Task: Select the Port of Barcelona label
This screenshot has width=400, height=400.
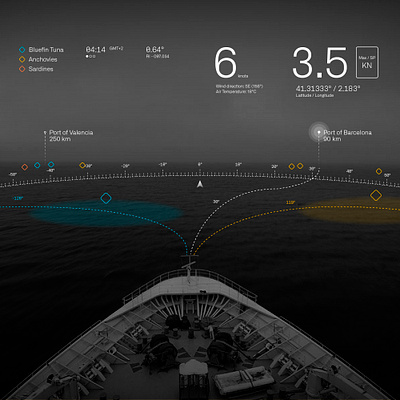Action: click(x=347, y=132)
